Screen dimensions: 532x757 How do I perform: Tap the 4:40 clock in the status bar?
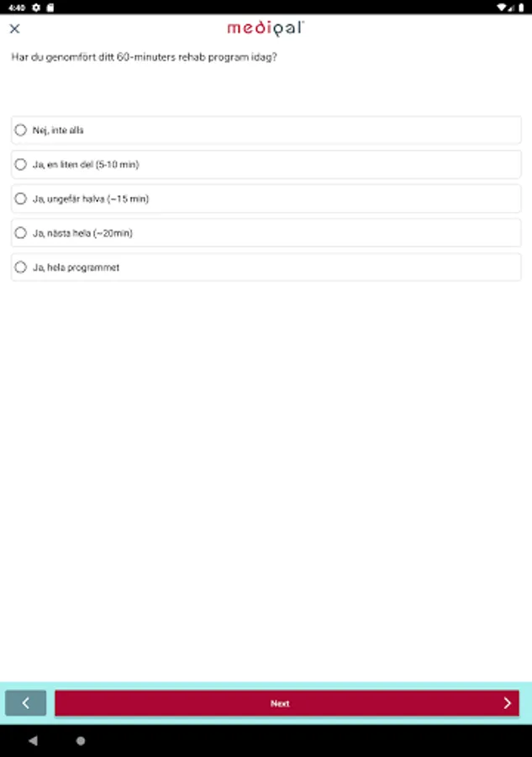(17, 7)
